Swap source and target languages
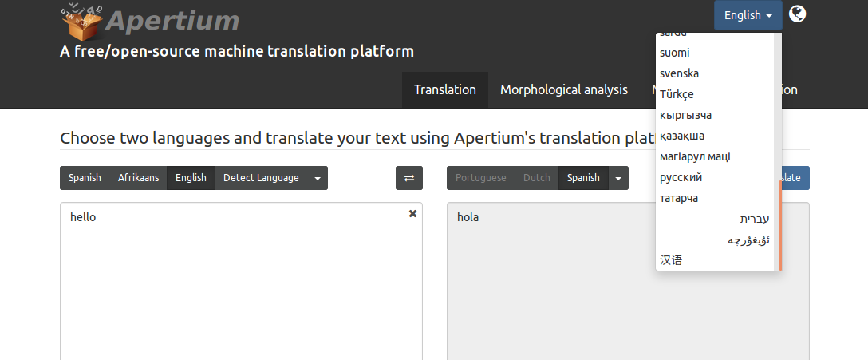The height and width of the screenshot is (360, 868). click(409, 178)
